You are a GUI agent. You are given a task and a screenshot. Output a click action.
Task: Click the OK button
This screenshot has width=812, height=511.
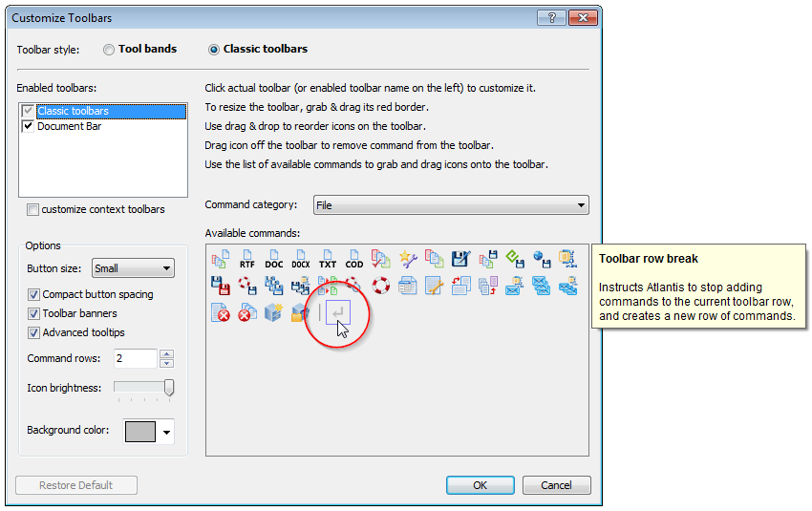[481, 485]
